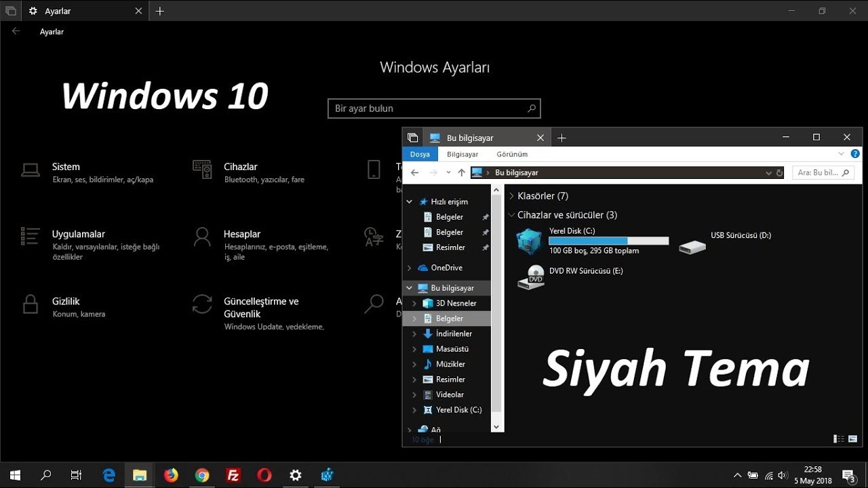Go up one folder level in Explorer

(462, 173)
